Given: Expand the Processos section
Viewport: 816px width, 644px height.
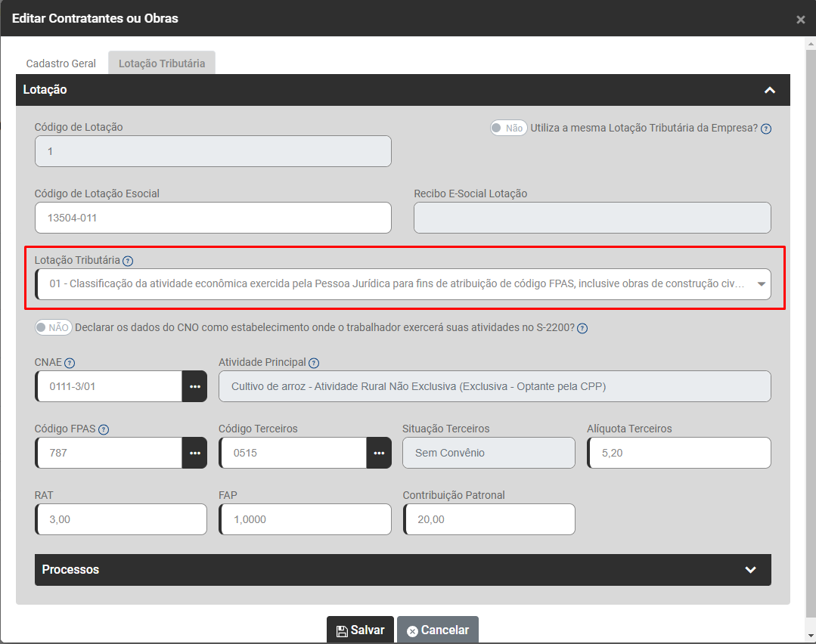Looking at the screenshot, I should (750, 570).
